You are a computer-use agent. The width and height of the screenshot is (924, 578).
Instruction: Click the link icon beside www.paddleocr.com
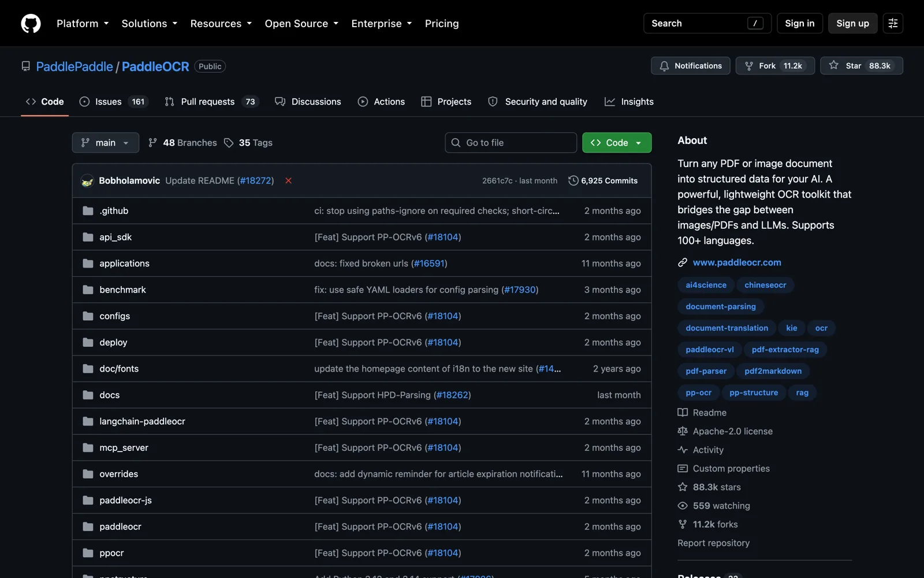tap(683, 262)
